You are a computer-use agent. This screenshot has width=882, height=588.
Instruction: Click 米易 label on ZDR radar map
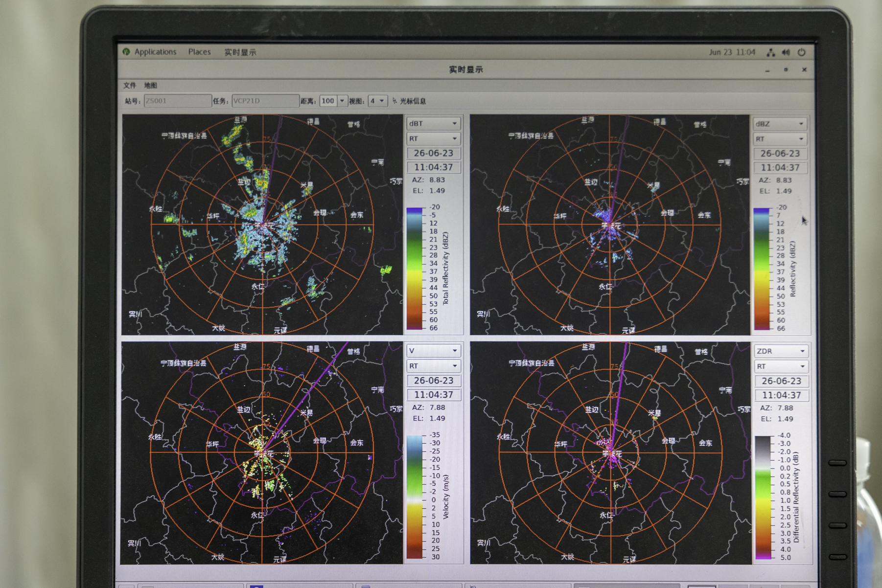point(654,413)
